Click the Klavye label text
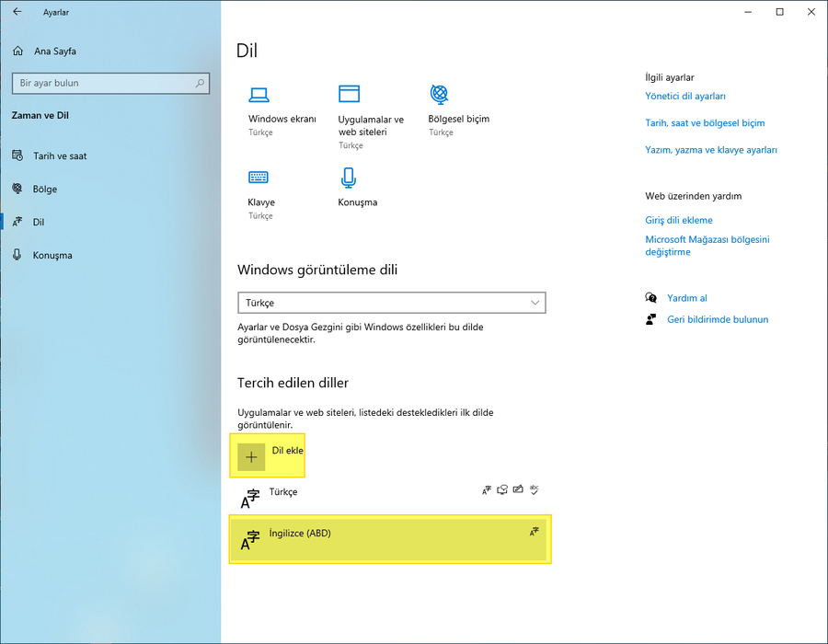This screenshot has width=828, height=644. [x=261, y=202]
